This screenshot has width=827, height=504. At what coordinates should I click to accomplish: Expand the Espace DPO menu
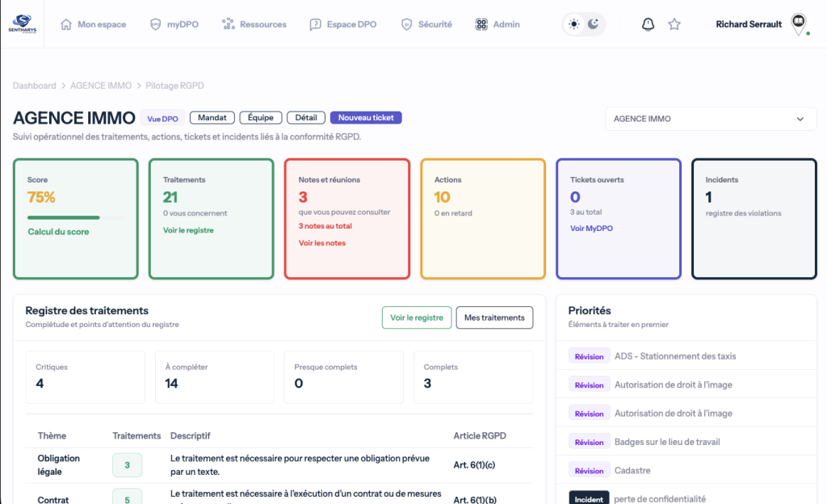click(342, 24)
